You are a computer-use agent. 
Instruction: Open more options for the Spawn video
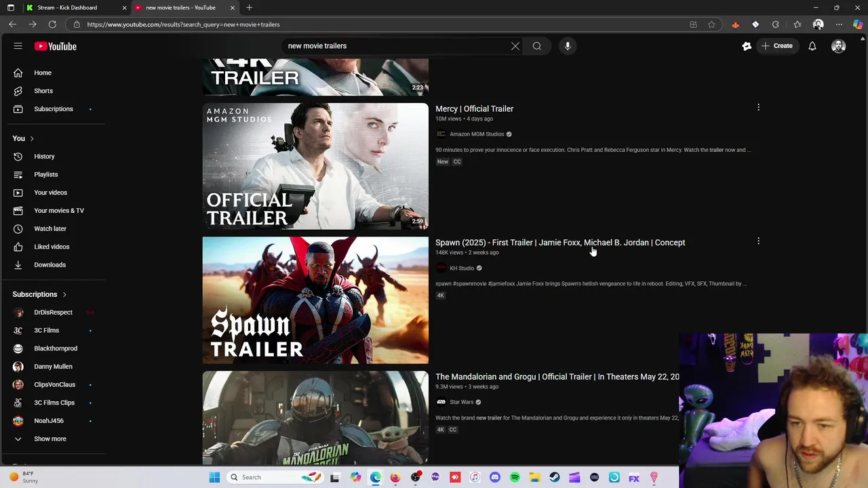pos(758,241)
